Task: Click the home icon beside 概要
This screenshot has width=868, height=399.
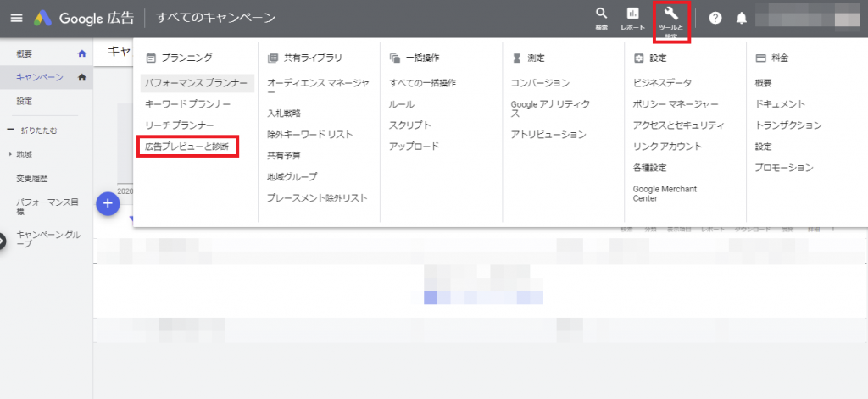Action: pos(82,53)
